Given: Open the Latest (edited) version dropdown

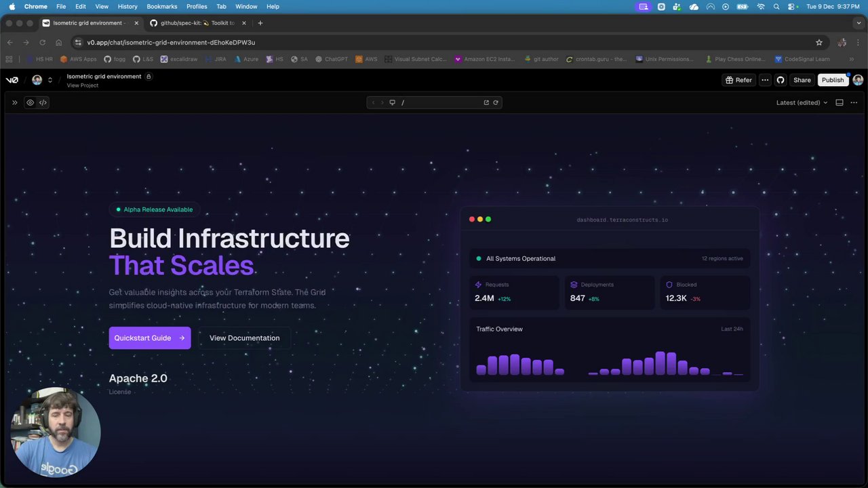Looking at the screenshot, I should click(x=802, y=102).
